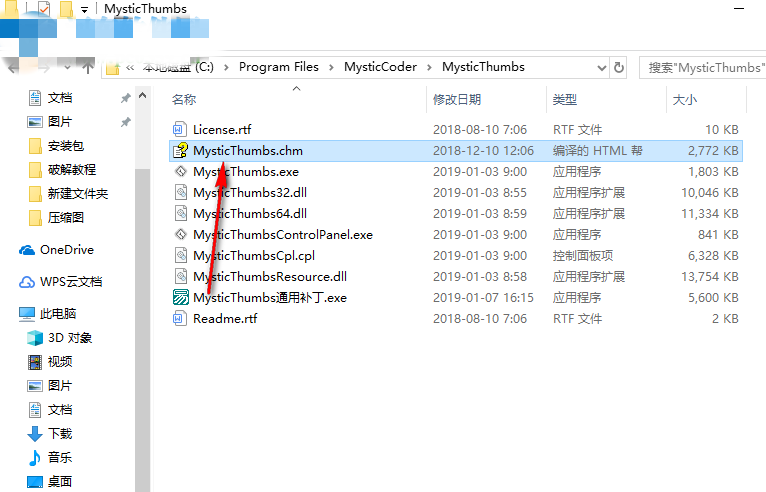Screen dimensions: 766x492
Task: Click the navigation pane scrollbar up arrow
Action: [x=143, y=96]
